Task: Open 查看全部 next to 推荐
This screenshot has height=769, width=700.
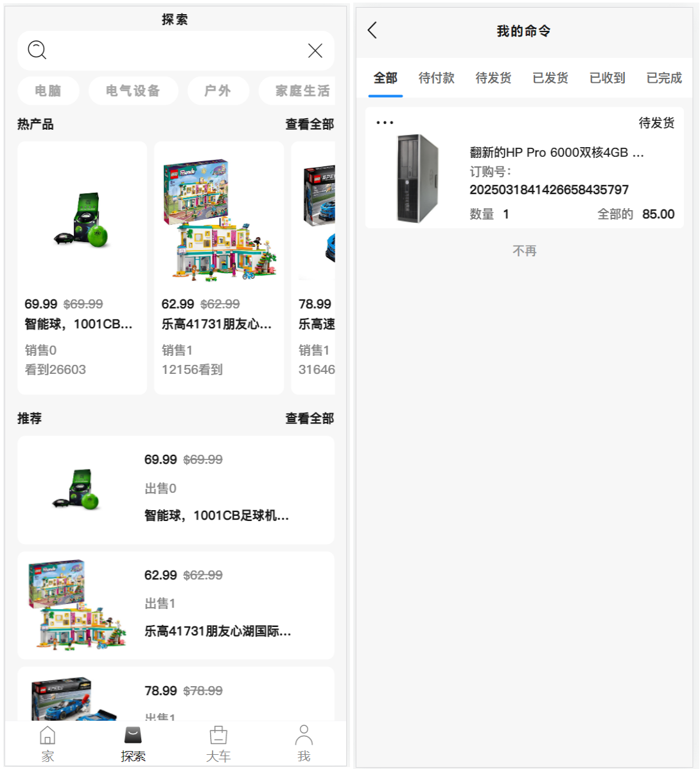Action: (x=310, y=418)
